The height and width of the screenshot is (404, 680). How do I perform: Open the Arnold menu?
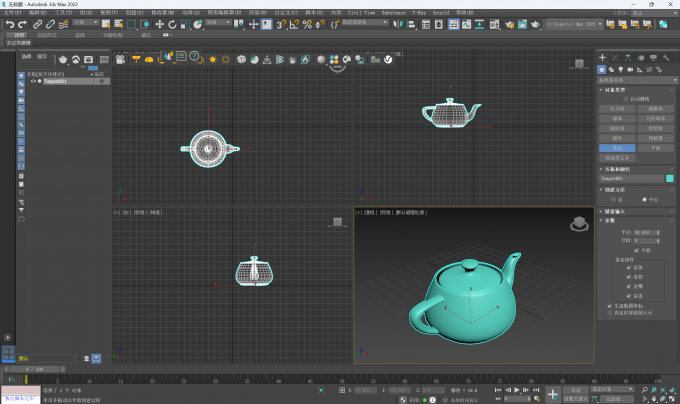coord(441,13)
